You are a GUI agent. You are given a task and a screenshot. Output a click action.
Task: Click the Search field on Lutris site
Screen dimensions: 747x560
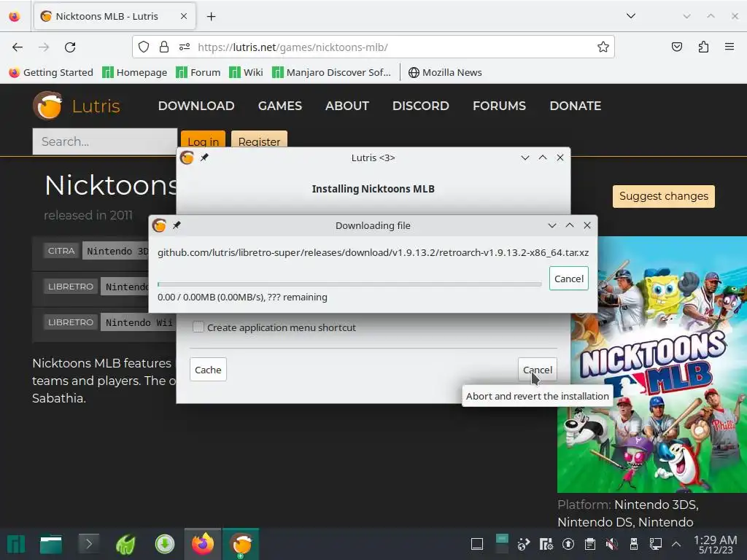click(105, 141)
